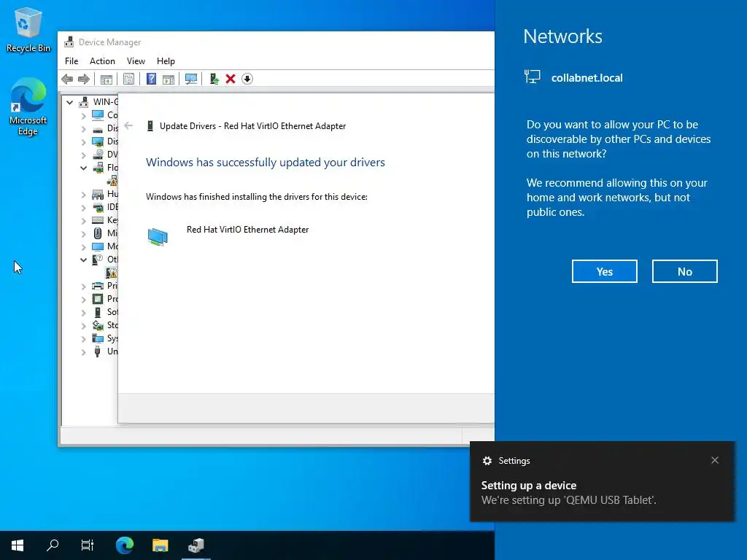Open Task View from the taskbar
Screen dimensions: 747x560
tap(88, 545)
